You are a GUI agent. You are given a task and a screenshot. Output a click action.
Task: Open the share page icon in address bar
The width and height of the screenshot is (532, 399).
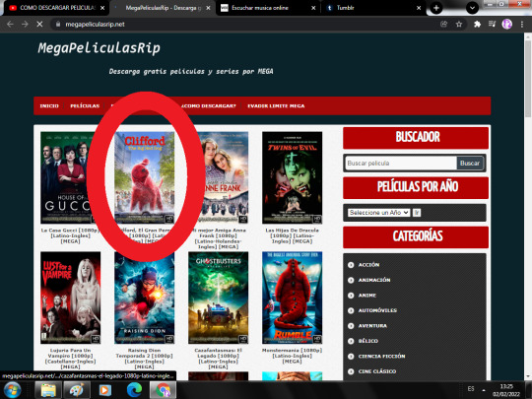click(443, 24)
